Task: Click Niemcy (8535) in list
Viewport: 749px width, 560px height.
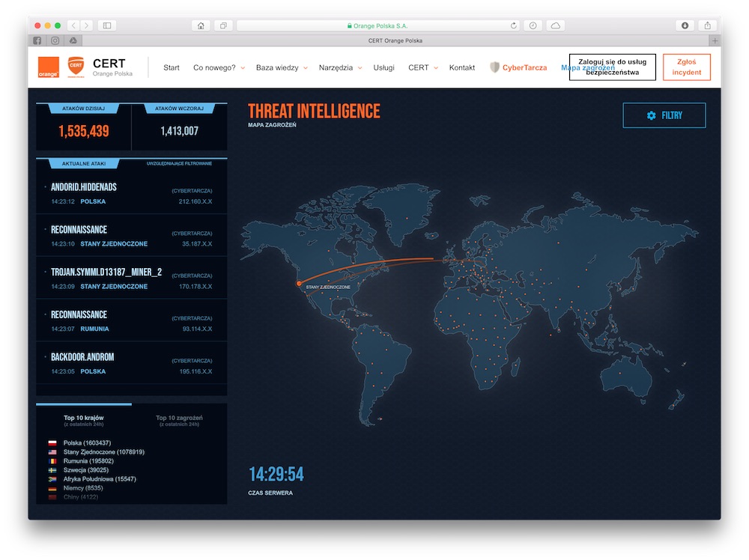Action: click(82, 488)
